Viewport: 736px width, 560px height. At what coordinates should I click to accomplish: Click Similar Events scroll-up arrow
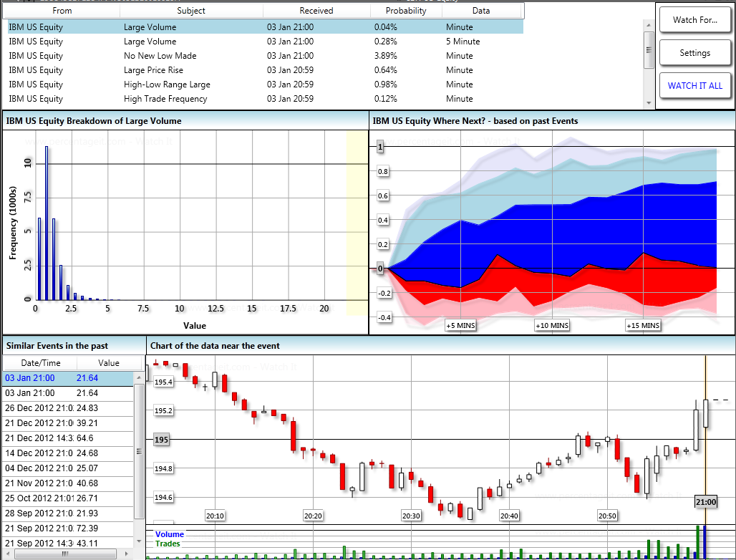click(x=139, y=377)
